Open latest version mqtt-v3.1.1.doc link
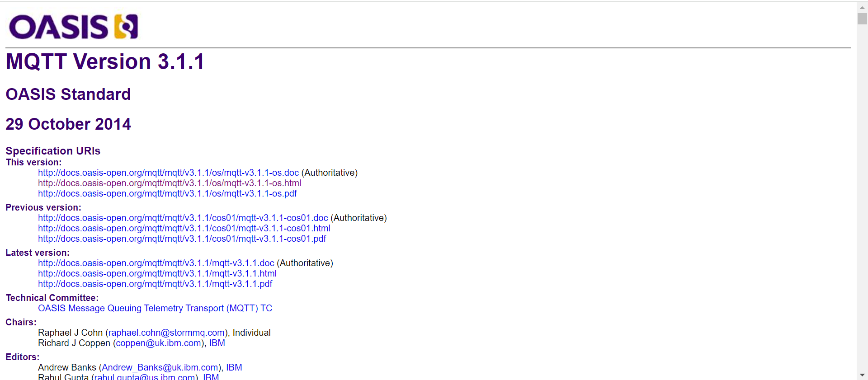 (x=156, y=263)
